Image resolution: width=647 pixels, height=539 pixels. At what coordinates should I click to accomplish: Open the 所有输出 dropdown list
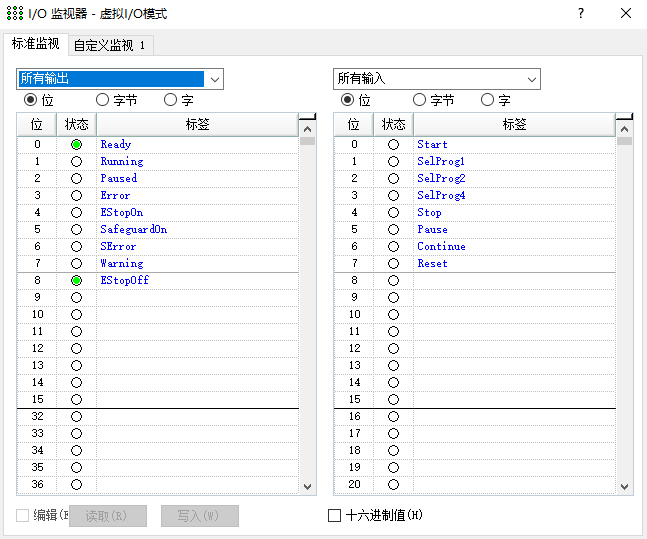tap(214, 79)
